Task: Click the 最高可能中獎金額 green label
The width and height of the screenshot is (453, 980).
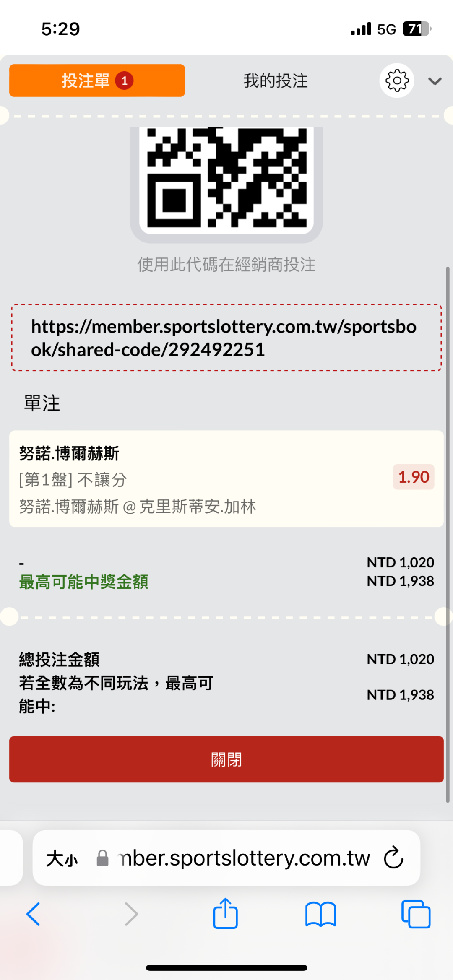Action: (83, 582)
